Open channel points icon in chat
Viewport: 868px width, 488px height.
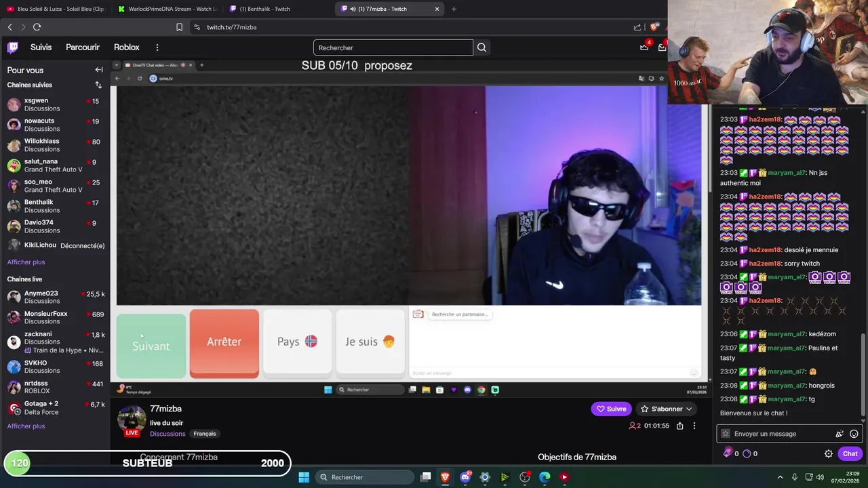click(x=747, y=453)
